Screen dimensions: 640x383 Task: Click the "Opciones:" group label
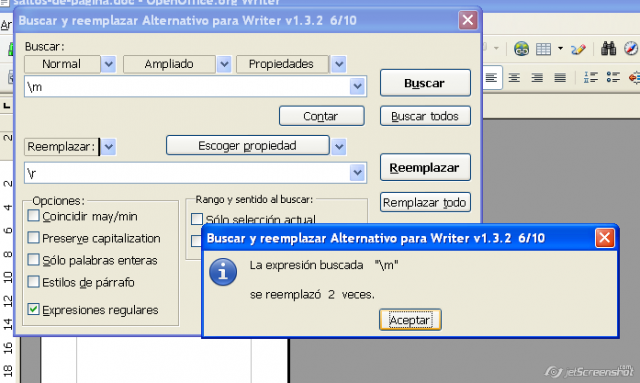click(x=58, y=200)
